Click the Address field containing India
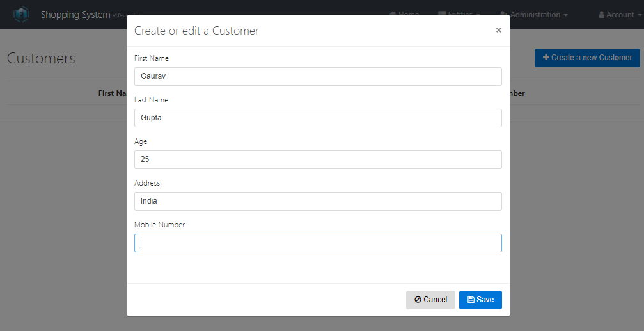The image size is (644, 331). point(318,201)
